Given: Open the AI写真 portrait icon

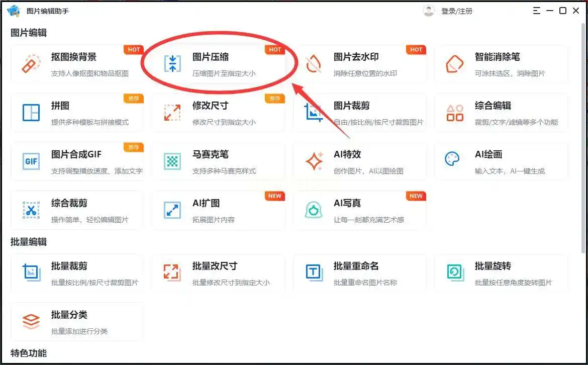Looking at the screenshot, I should pyautogui.click(x=314, y=210).
